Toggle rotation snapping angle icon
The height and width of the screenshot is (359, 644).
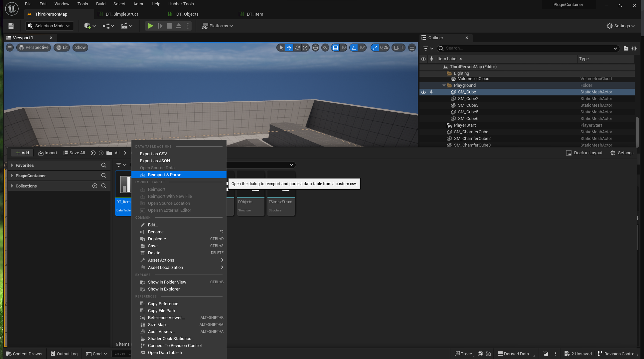coord(354,48)
